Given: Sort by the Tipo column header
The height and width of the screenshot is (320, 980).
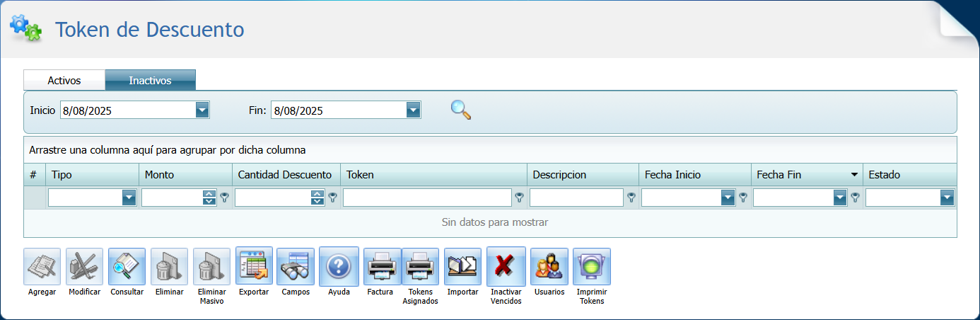Looking at the screenshot, I should click(93, 175).
